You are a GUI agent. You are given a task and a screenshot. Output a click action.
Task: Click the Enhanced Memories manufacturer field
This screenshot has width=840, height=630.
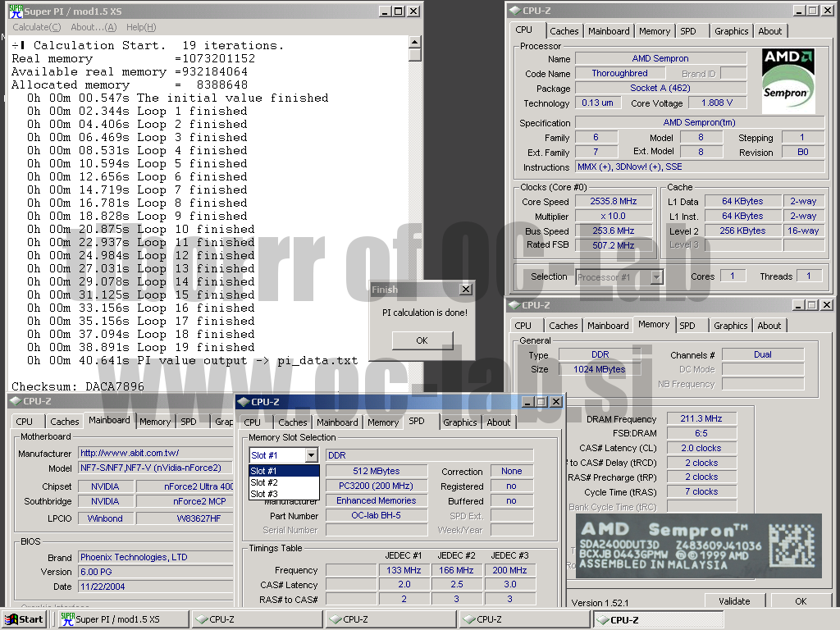[376, 500]
